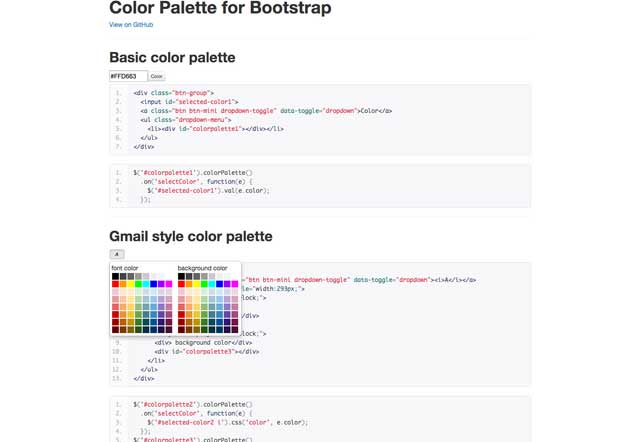Choose bright orange in the background color palette
Viewport: 640px width, 442px height.
pyautogui.click(x=189, y=284)
